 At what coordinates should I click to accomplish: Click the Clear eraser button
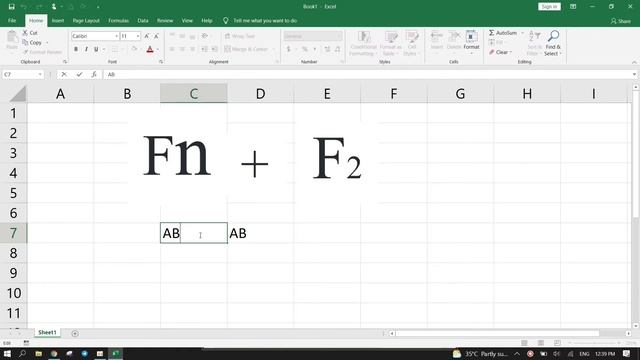tap(500, 52)
